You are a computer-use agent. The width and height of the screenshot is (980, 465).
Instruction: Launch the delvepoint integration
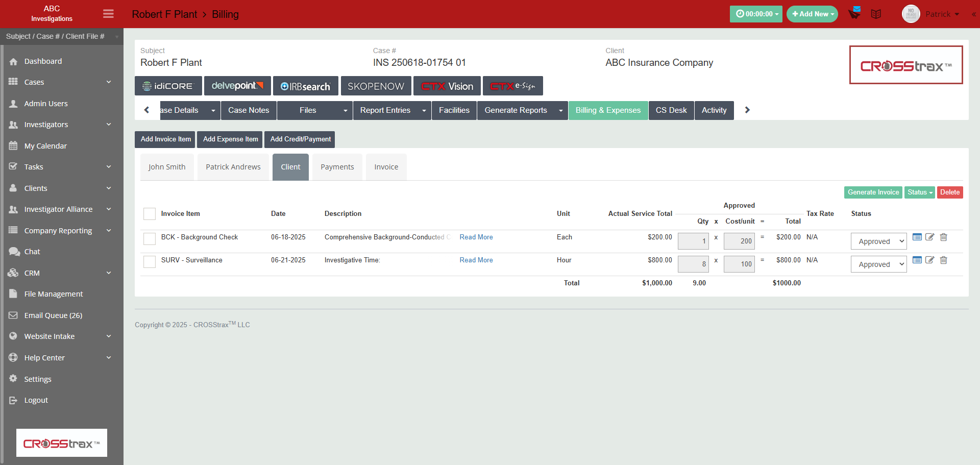237,86
